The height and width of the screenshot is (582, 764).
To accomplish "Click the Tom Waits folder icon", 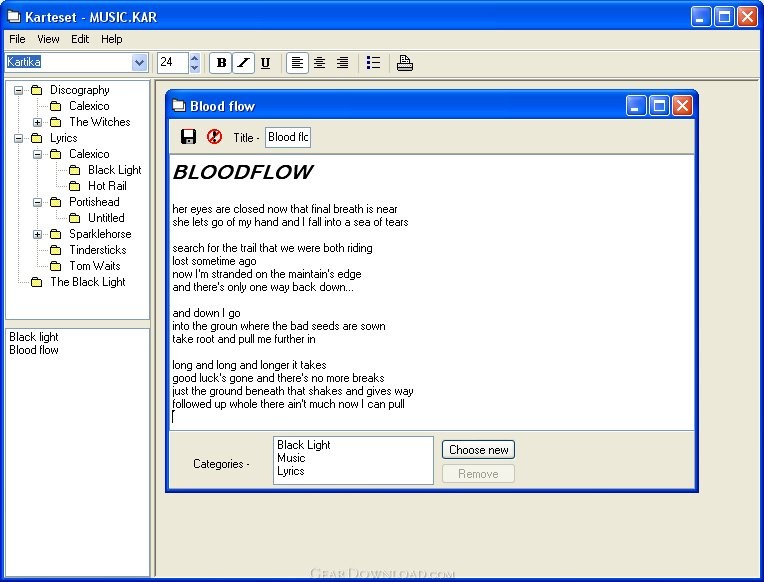I will pyautogui.click(x=56, y=266).
